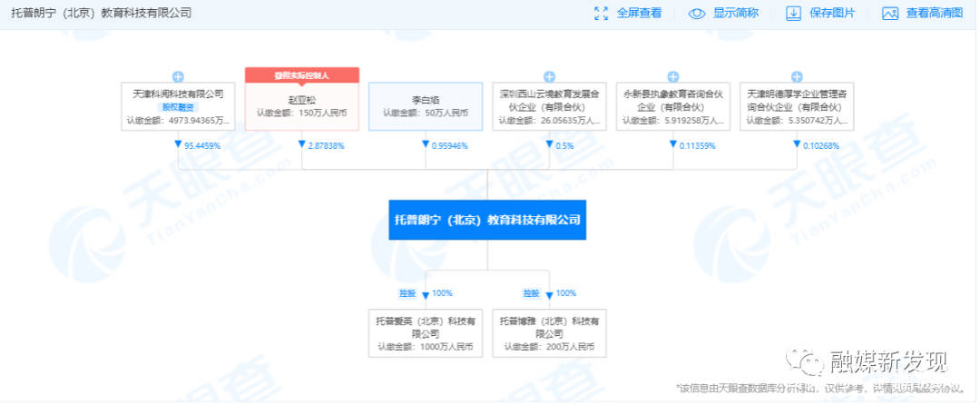This screenshot has width=980, height=405.
Task: Click the 0.95946% percentage text
Action: click(449, 145)
